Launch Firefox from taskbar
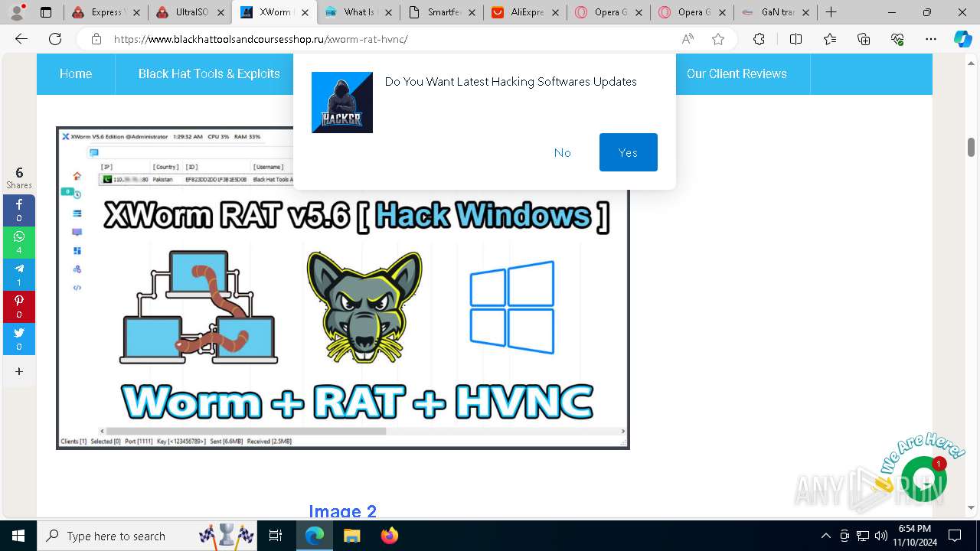 [389, 536]
